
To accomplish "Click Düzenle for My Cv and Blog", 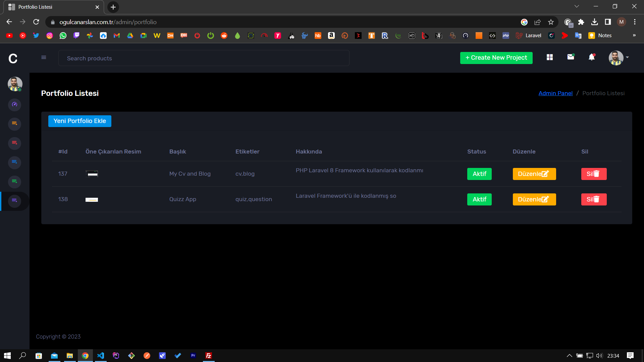I will pos(534,174).
